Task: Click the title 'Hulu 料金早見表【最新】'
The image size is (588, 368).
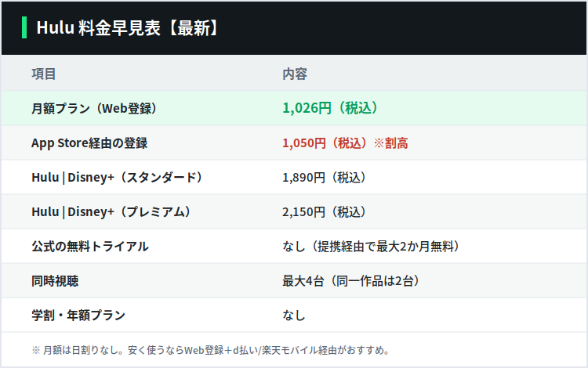Action: 128,27
